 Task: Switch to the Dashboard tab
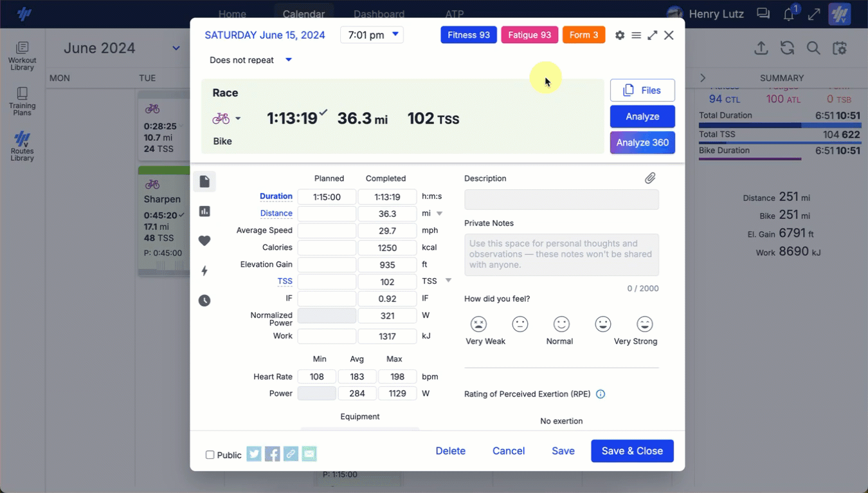[x=379, y=14]
